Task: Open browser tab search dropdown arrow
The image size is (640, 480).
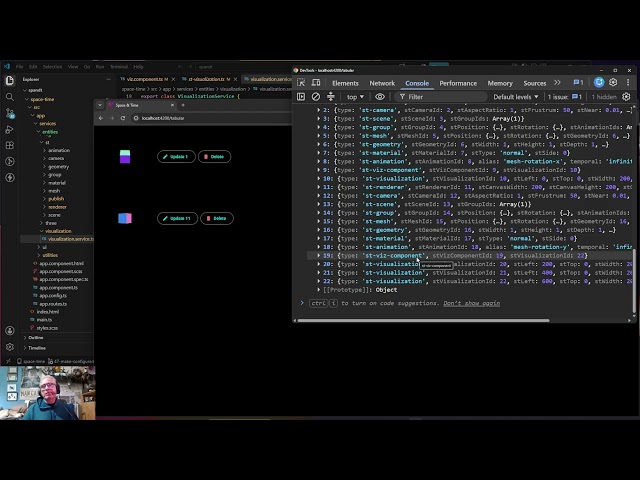Action: click(100, 105)
